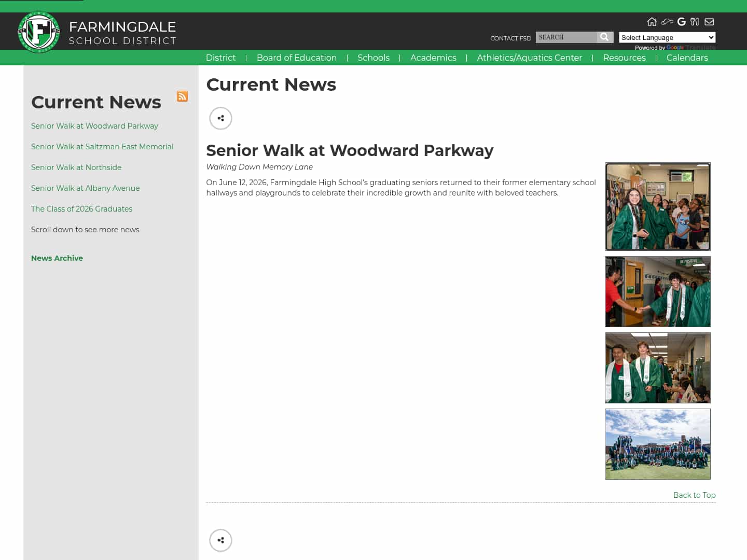The height and width of the screenshot is (560, 747).
Task: Click the fork and knife menu icon
Action: click(x=695, y=22)
